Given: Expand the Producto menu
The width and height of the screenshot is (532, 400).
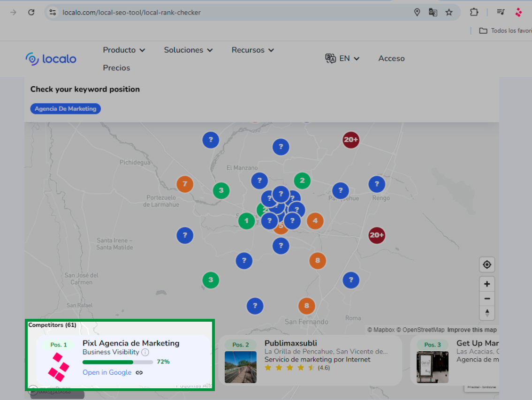Looking at the screenshot, I should [x=124, y=50].
